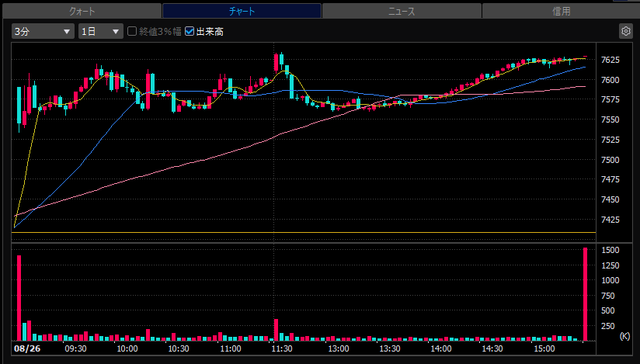This screenshot has height=364, width=640.
Task: Expand the 3分 interval dropdown
Action: pos(43,31)
